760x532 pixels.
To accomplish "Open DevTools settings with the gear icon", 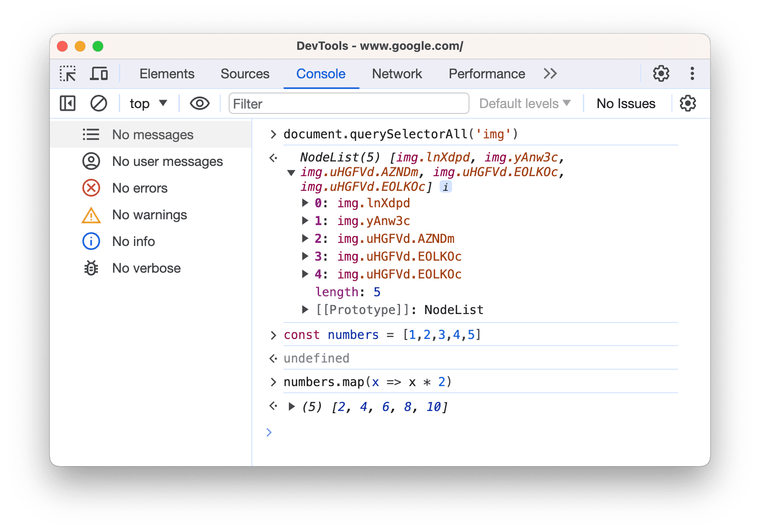I will point(660,73).
